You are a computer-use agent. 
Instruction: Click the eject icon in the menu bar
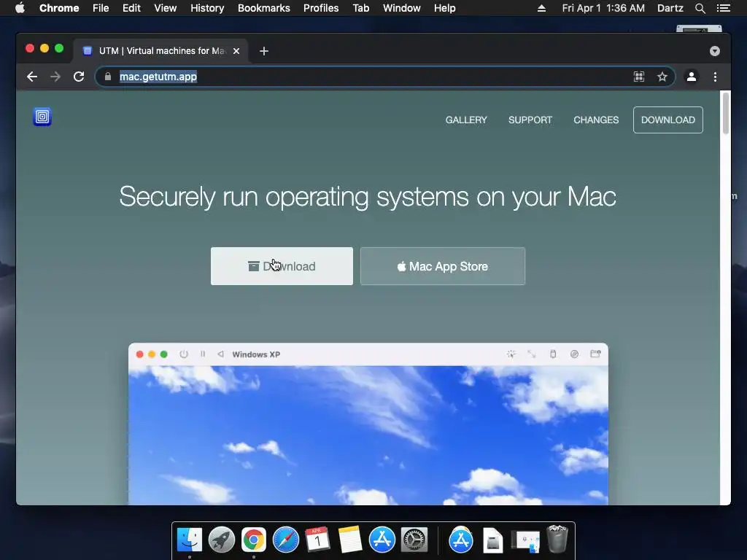pyautogui.click(x=542, y=8)
